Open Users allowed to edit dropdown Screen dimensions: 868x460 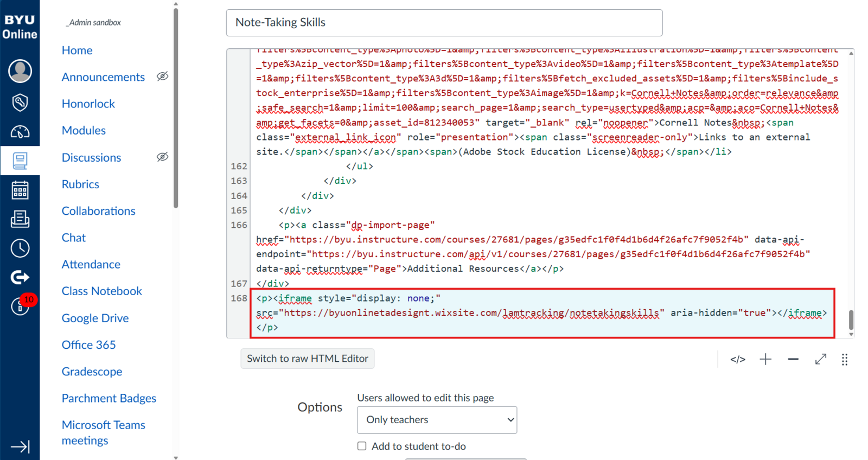(x=437, y=420)
